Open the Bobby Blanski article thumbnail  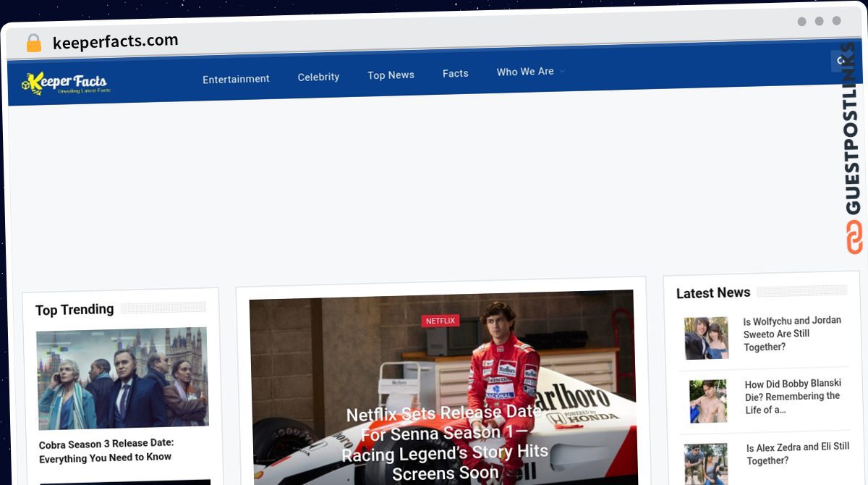[x=708, y=402]
